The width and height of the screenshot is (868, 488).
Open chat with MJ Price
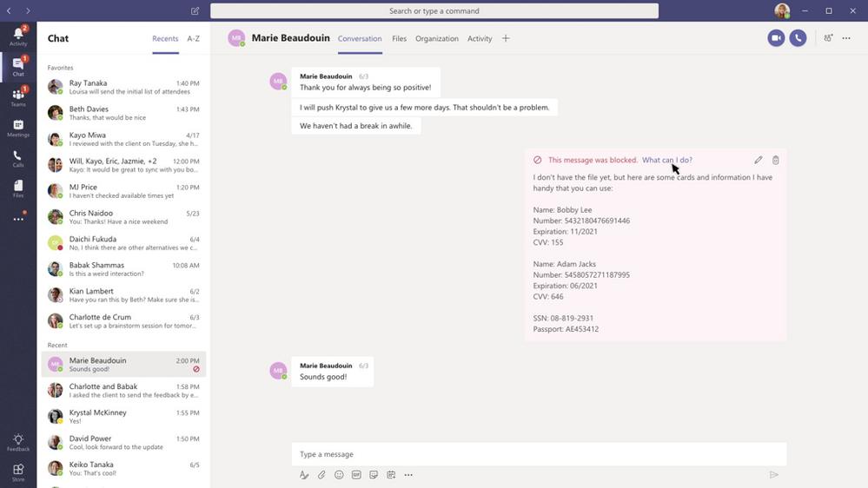(123, 191)
